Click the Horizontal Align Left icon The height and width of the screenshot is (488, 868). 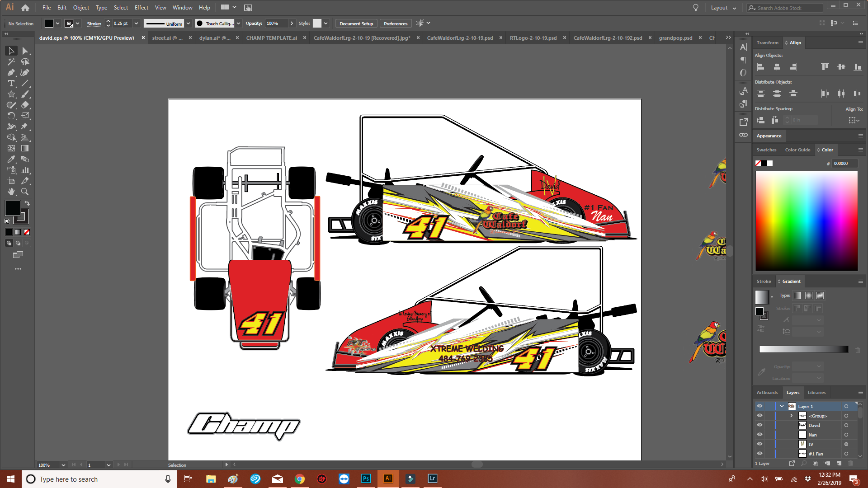(761, 67)
